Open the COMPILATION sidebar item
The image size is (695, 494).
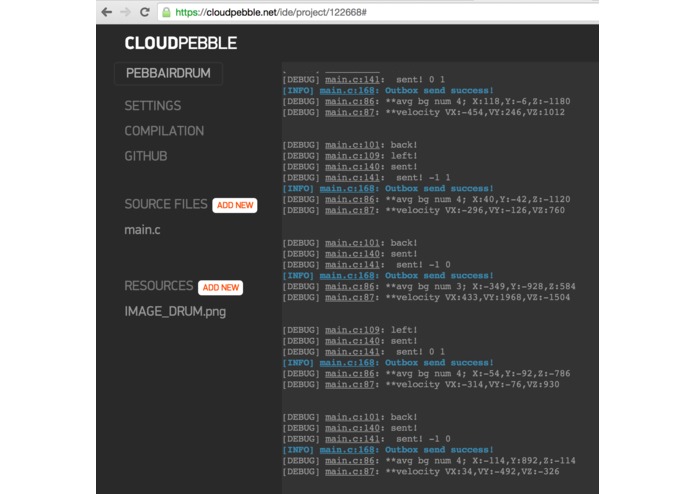click(164, 131)
